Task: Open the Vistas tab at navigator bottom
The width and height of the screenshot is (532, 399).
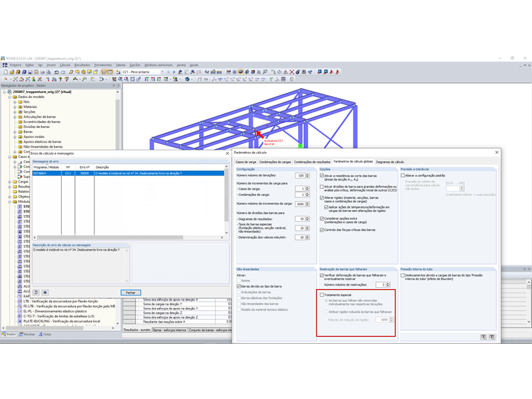Action: point(45,334)
